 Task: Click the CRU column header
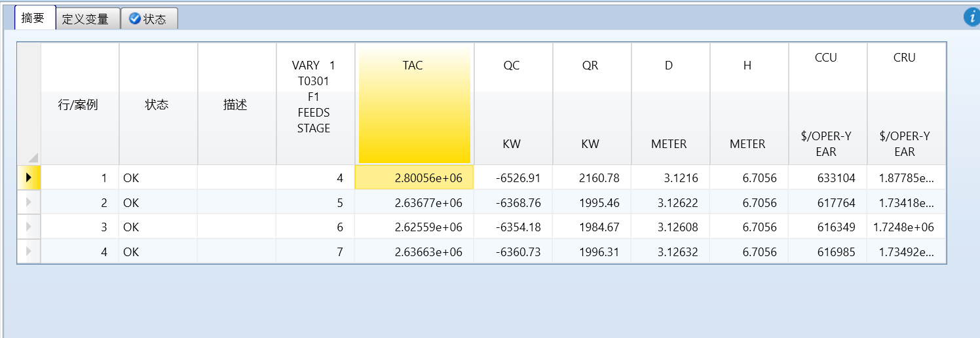[906, 103]
